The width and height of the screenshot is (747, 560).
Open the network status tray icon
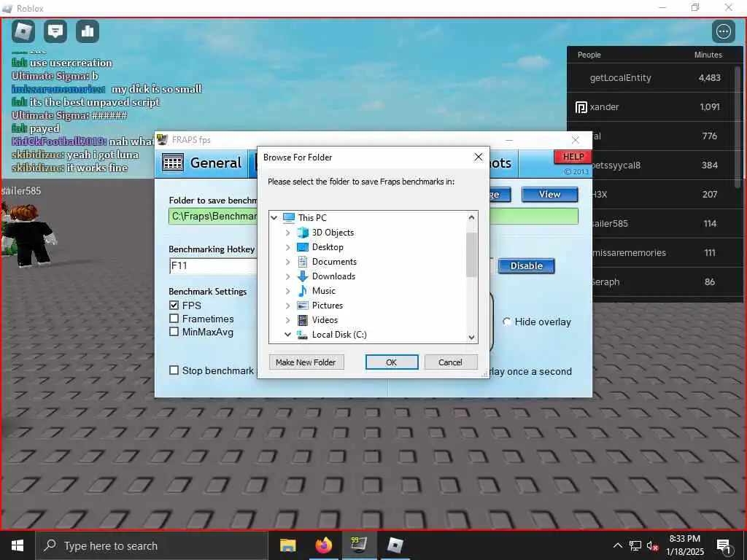635,545
